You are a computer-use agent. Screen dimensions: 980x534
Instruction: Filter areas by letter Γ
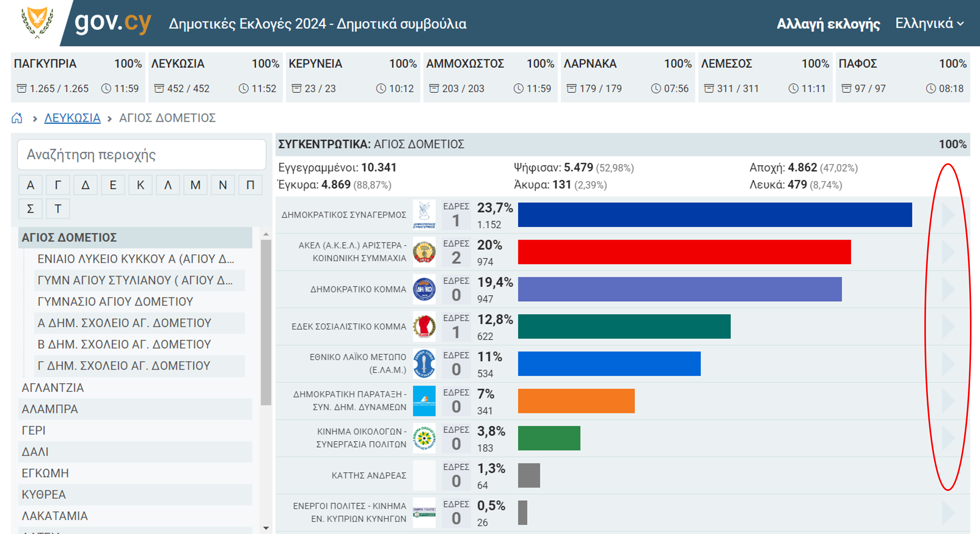click(58, 185)
